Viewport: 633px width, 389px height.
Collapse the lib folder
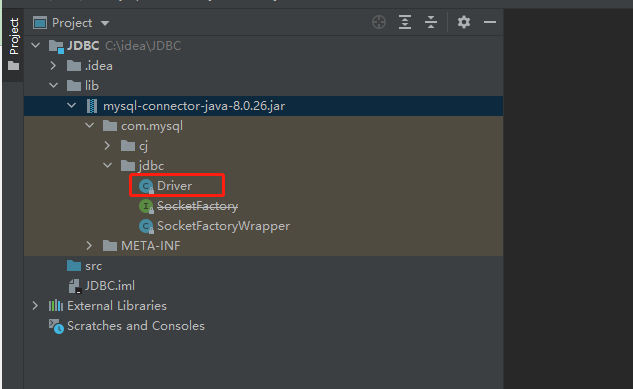[x=53, y=86]
